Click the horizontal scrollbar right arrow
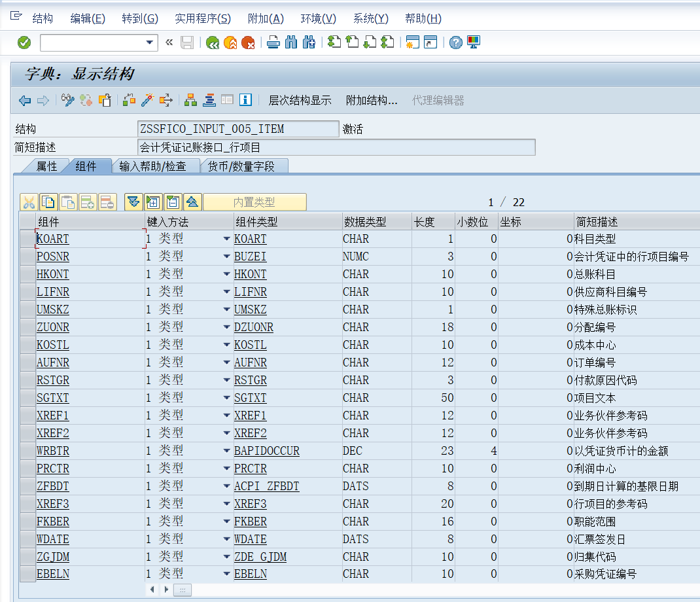 pos(166,590)
